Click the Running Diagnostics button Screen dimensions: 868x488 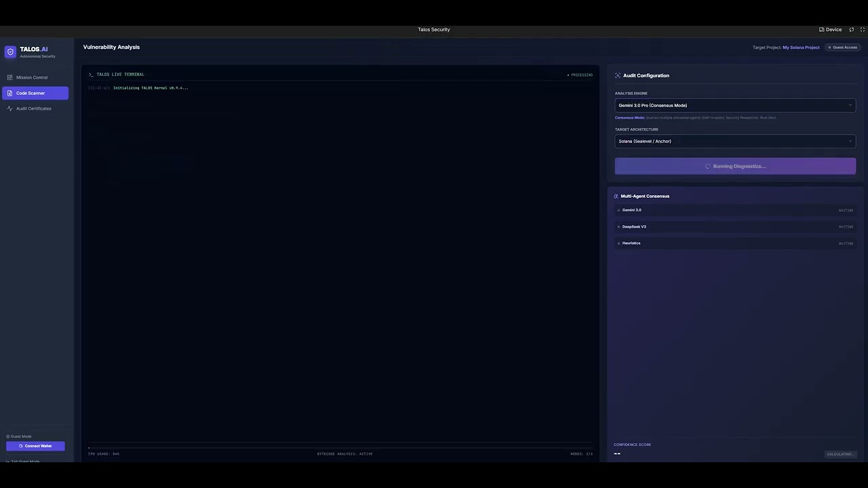[735, 166]
